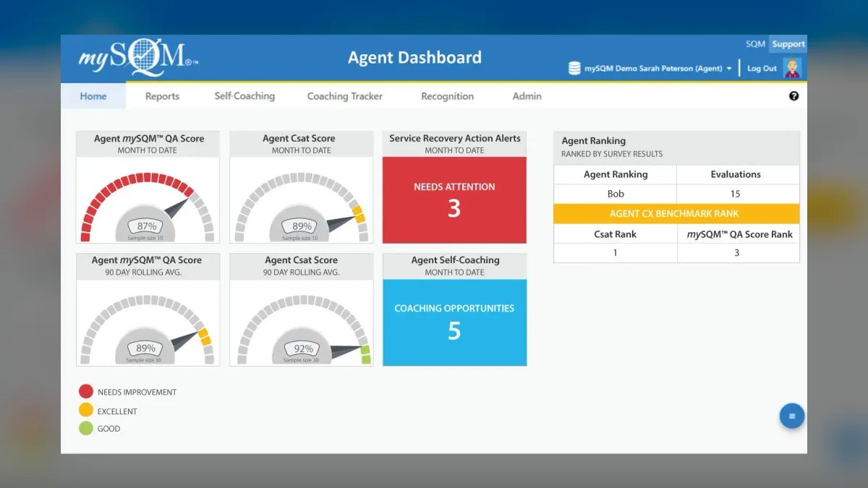
Task: Click the Csat Rank value "1"
Action: [616, 253]
